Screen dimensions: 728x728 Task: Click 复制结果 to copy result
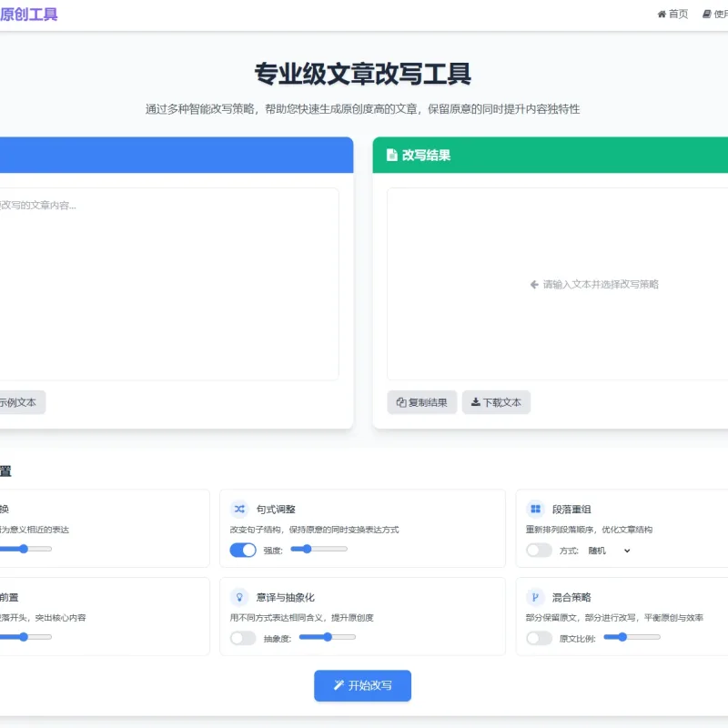coord(422,402)
